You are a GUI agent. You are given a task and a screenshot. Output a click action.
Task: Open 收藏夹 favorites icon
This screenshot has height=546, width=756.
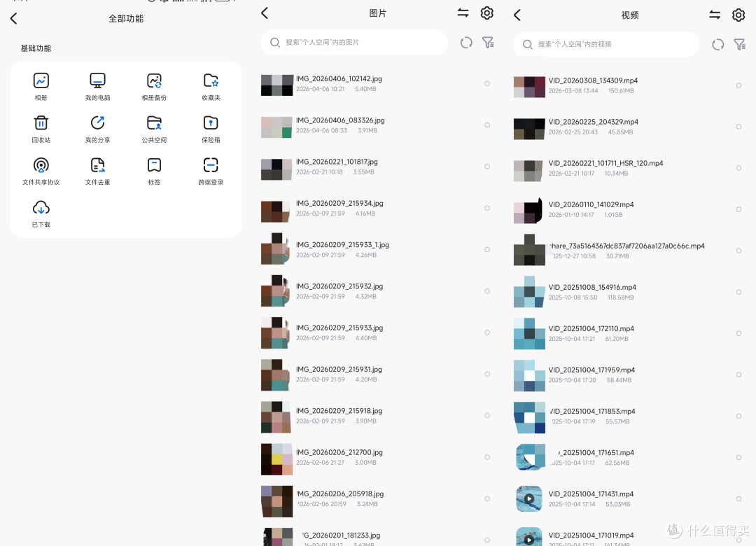click(211, 80)
